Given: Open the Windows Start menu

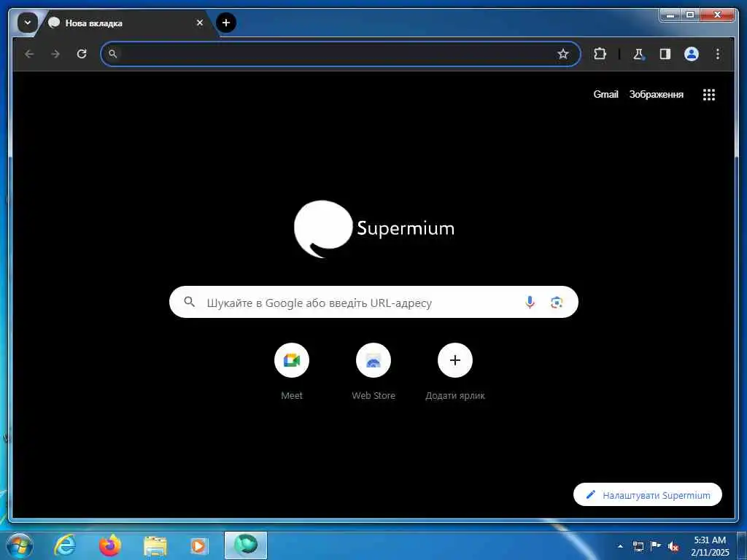Looking at the screenshot, I should pyautogui.click(x=19, y=545).
